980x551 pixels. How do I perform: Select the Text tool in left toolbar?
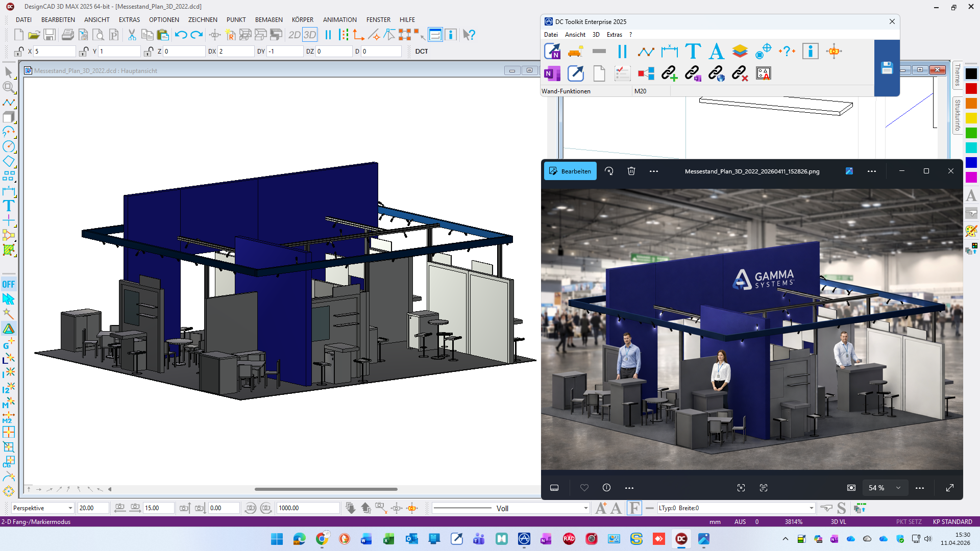click(x=9, y=206)
